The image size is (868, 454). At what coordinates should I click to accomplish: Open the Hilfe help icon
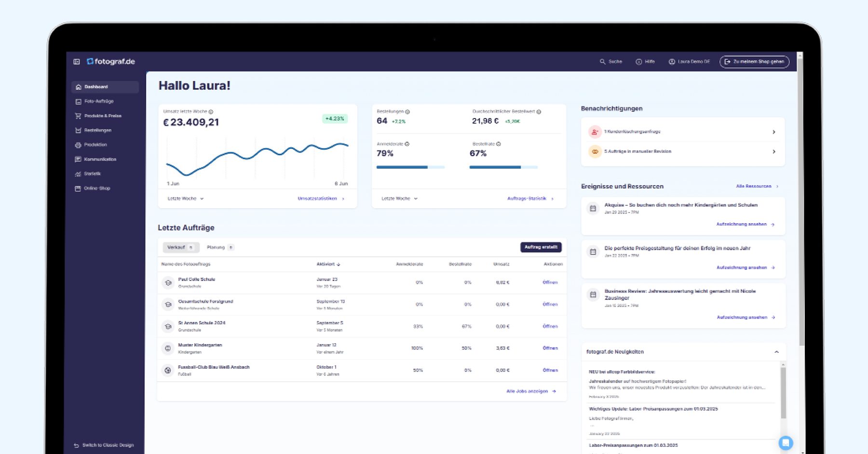tap(639, 62)
